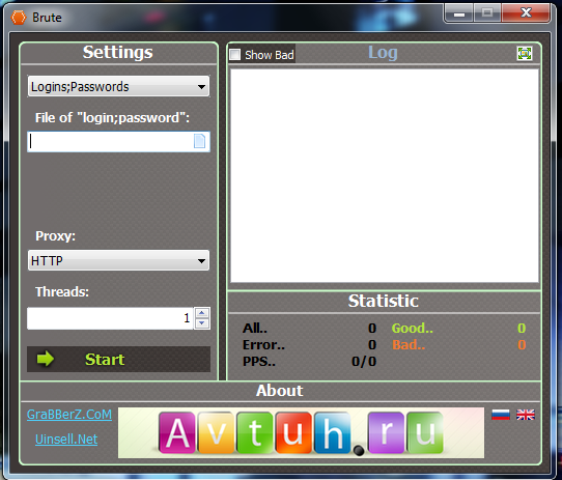Click the Brute app hexagon icon
The height and width of the screenshot is (480, 562).
(x=18, y=17)
